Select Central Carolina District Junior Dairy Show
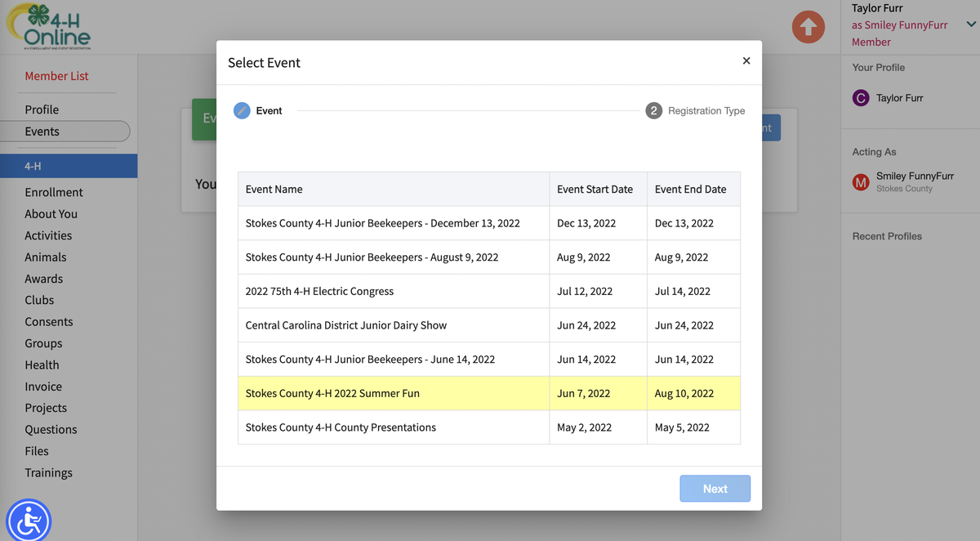The image size is (980, 541). pos(346,325)
